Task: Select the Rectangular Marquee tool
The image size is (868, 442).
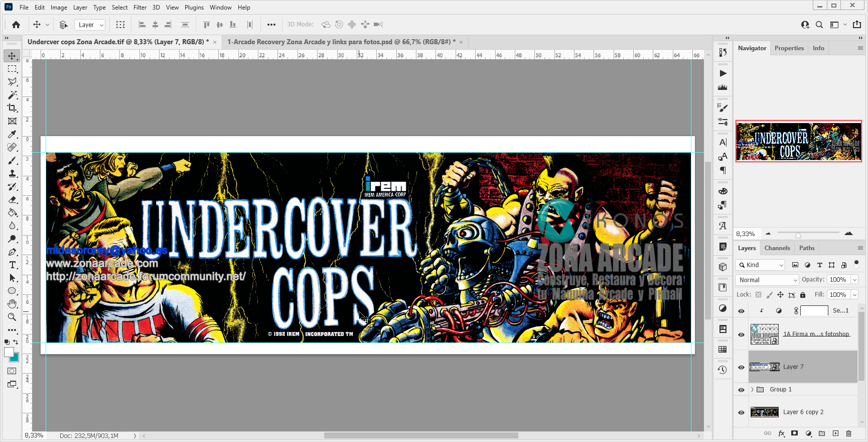Action: tap(12, 69)
